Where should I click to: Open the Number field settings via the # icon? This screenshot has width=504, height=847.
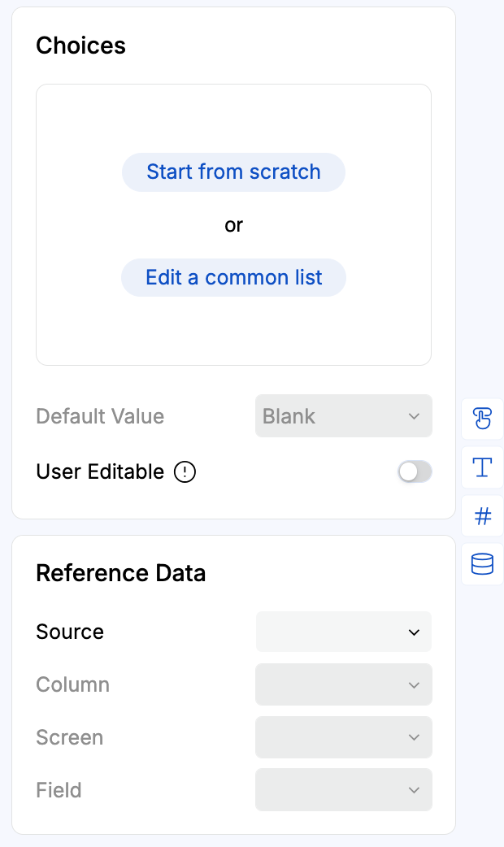(482, 515)
